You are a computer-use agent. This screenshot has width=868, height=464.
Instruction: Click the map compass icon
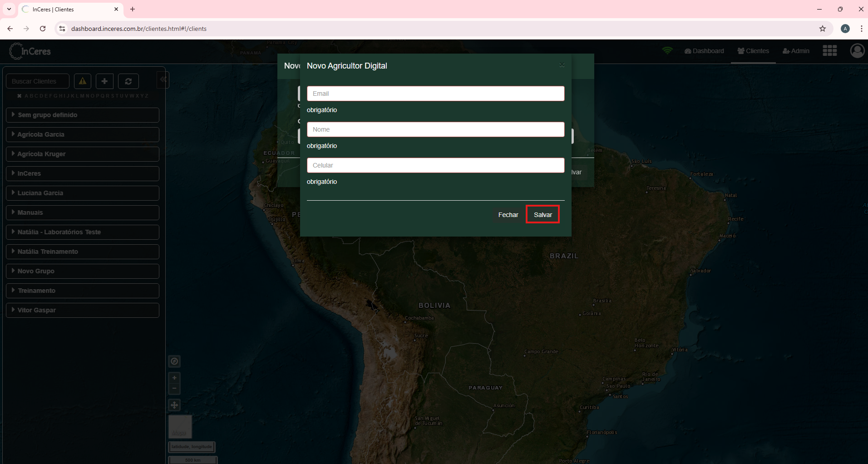click(174, 361)
